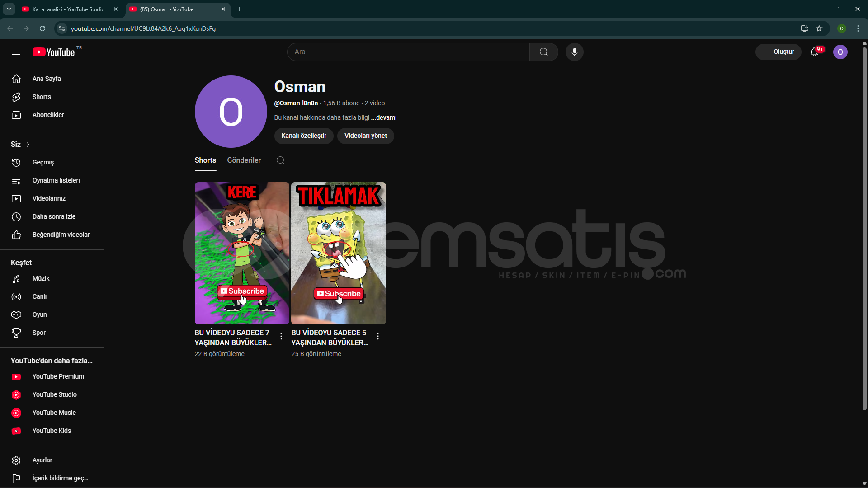Open the tab search dropdown
868x488 pixels.
(9, 9)
